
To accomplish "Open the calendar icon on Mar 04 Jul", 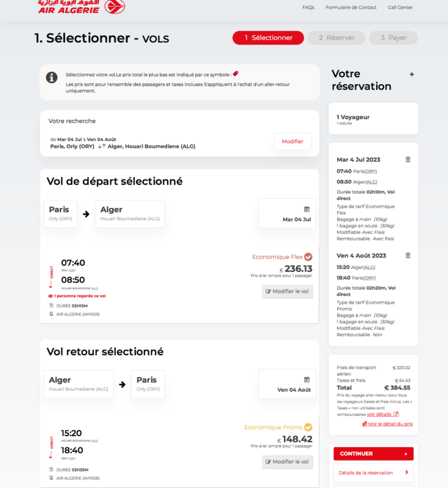I will point(307,209).
